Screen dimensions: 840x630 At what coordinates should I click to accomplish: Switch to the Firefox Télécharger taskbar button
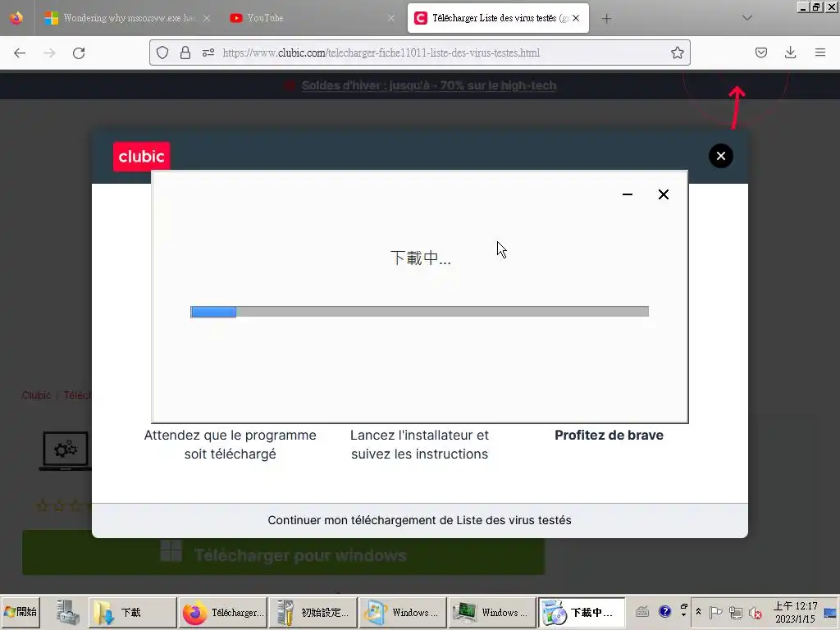tap(222, 612)
